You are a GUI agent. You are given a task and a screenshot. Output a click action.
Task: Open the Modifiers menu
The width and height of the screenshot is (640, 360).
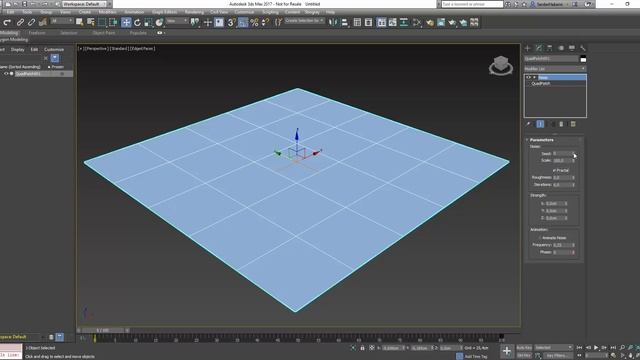[x=107, y=12]
